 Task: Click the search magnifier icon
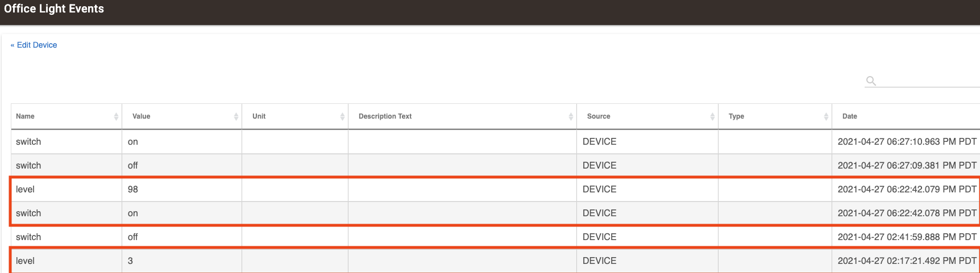(871, 81)
